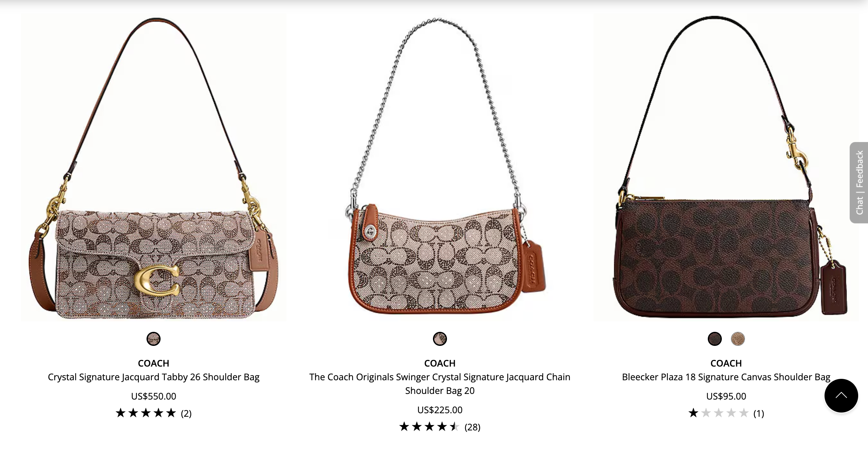Choose the dark brown Bleecker Plaza swatch
Viewport: 868px width, 449px height.
click(x=715, y=339)
